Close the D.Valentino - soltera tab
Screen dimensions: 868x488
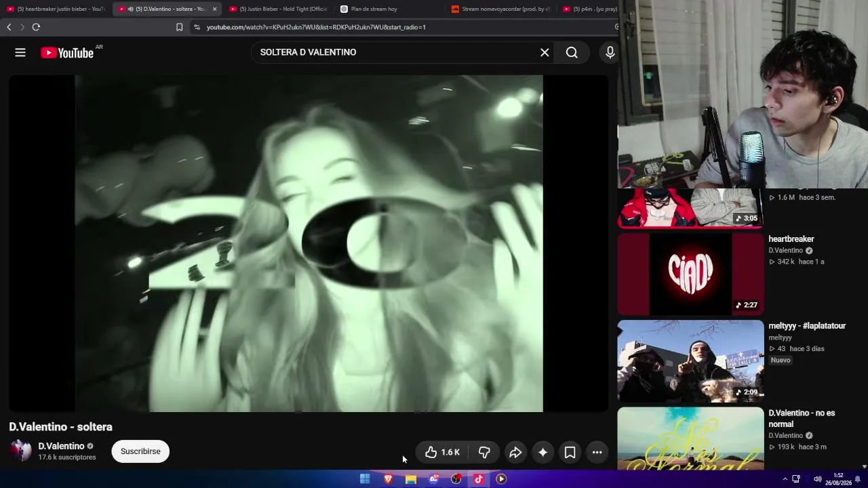click(214, 9)
